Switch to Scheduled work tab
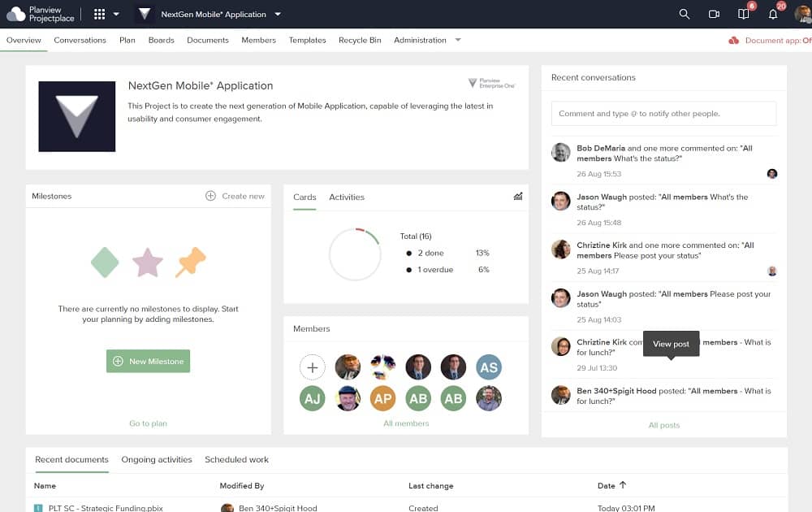 coord(236,460)
